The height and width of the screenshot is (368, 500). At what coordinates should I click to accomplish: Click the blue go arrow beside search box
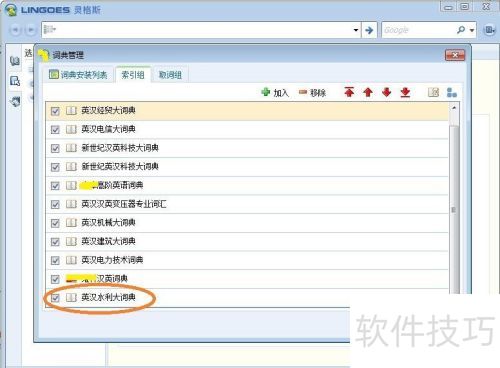coord(369,30)
